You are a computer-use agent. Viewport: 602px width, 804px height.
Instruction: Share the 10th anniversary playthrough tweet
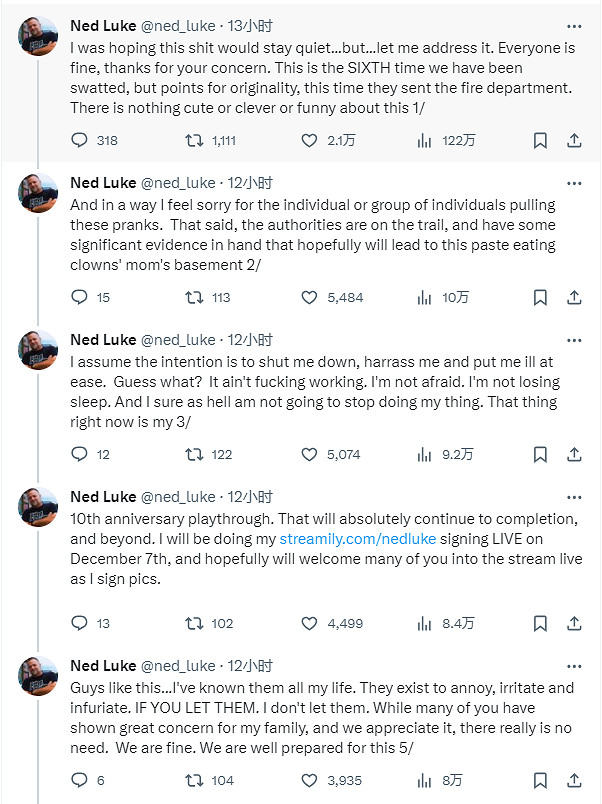[x=575, y=623]
